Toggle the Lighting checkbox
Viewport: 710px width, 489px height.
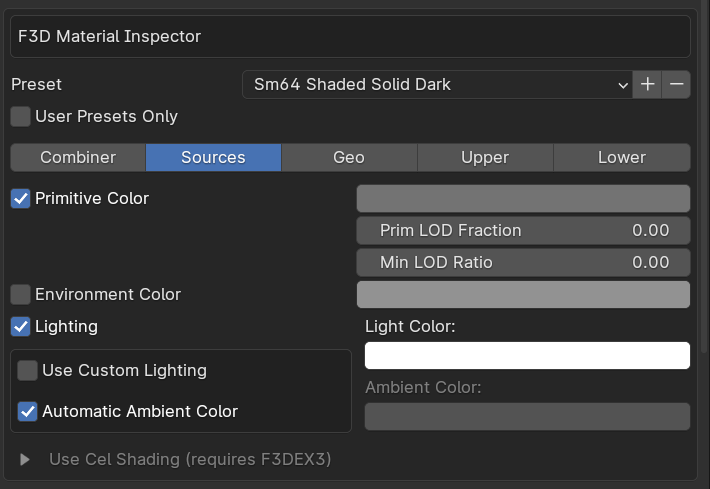(x=20, y=326)
